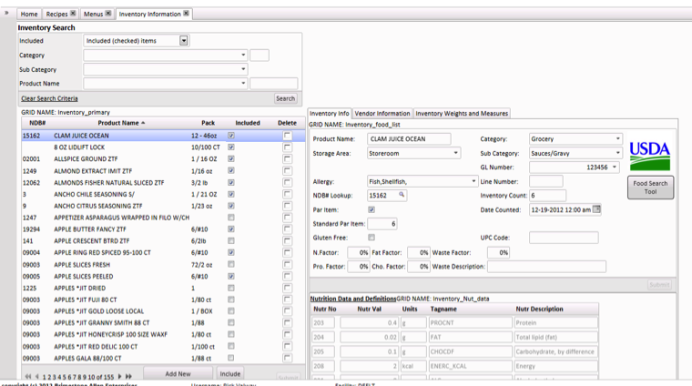
Task: Expand the left sidebar chevron
Action: point(6,13)
